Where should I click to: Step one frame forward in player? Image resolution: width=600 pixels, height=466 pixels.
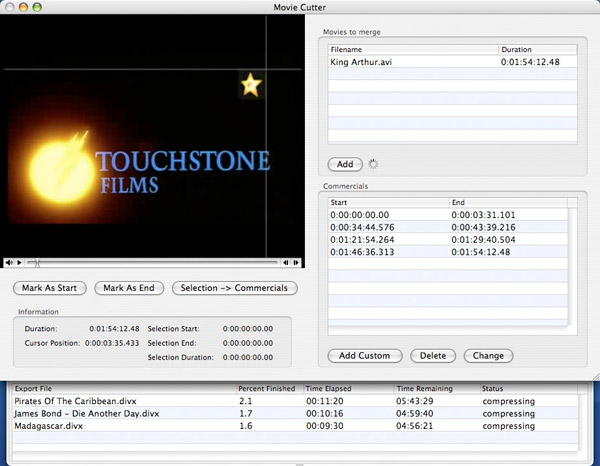(296, 262)
